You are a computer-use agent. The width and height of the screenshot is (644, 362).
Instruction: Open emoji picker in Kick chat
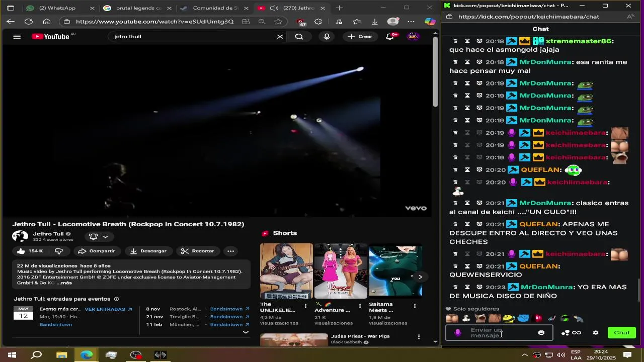(541, 333)
